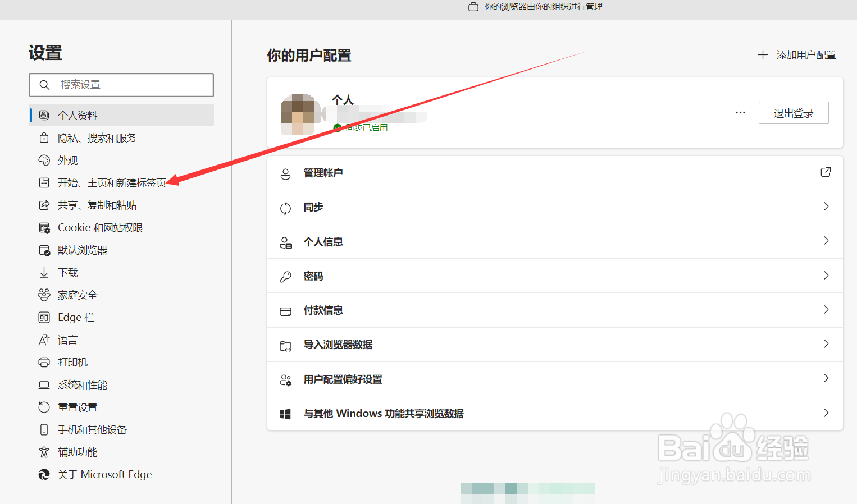Click the icon in 个人信息 row
The height and width of the screenshot is (504, 857).
tap(285, 242)
